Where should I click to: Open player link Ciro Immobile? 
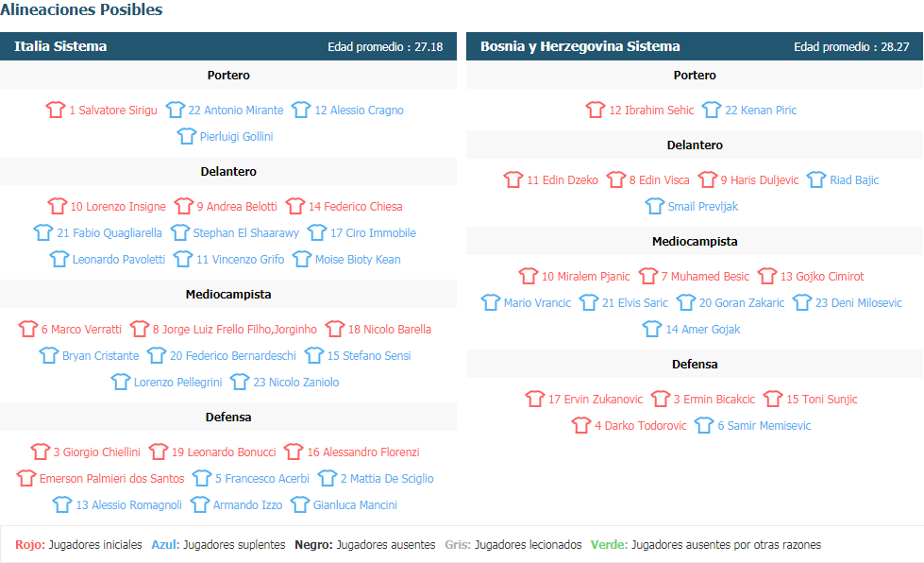pos(373,233)
